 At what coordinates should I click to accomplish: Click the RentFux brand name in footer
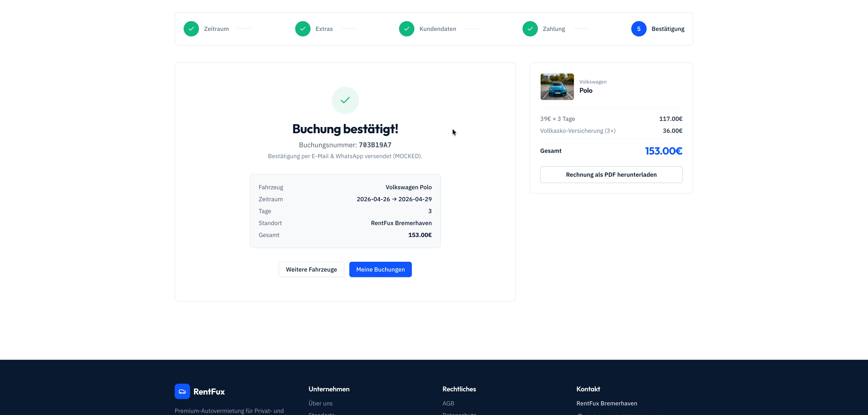coord(209,392)
